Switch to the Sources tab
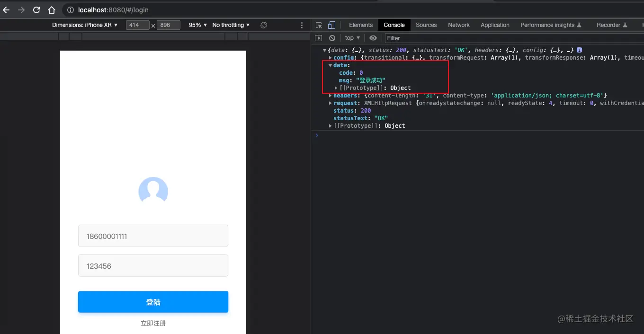Viewport: 644px width, 334px height. [426, 25]
